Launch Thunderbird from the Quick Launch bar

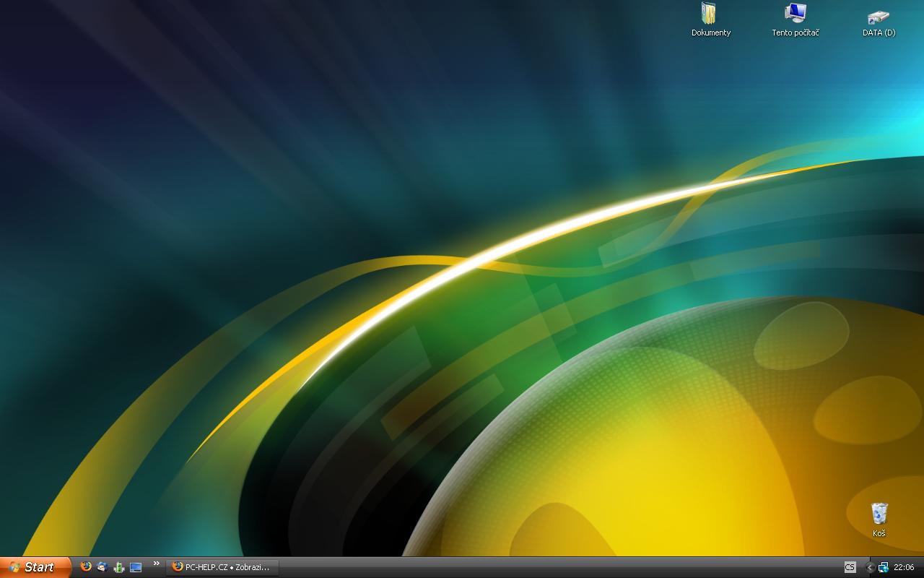102,567
